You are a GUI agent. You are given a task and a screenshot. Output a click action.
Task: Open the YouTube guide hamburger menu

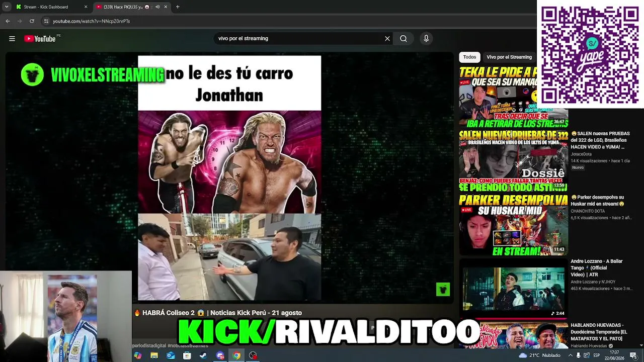tap(12, 39)
